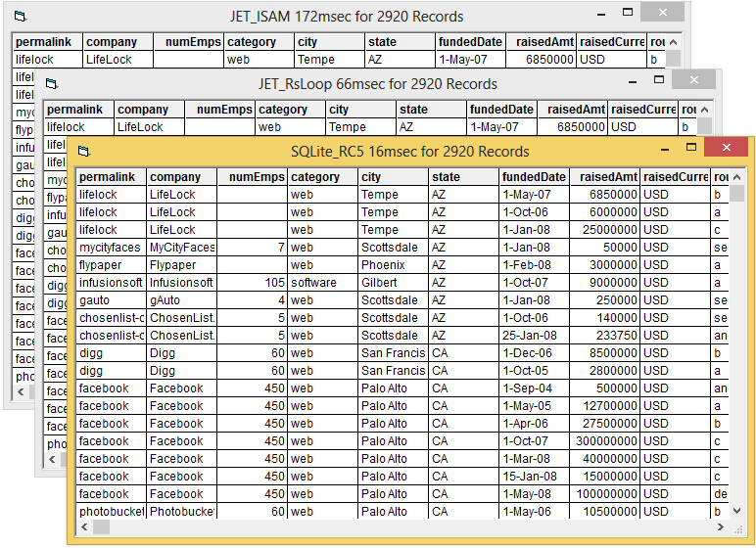The width and height of the screenshot is (756, 548).
Task: Select the 'Infusionsoft' company cell
Action: pos(181,283)
